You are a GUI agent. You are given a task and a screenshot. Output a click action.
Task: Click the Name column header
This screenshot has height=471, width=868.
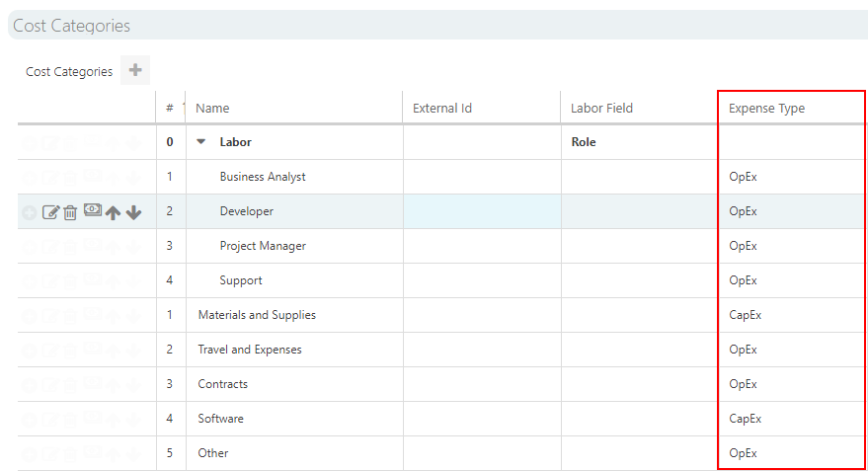point(212,109)
